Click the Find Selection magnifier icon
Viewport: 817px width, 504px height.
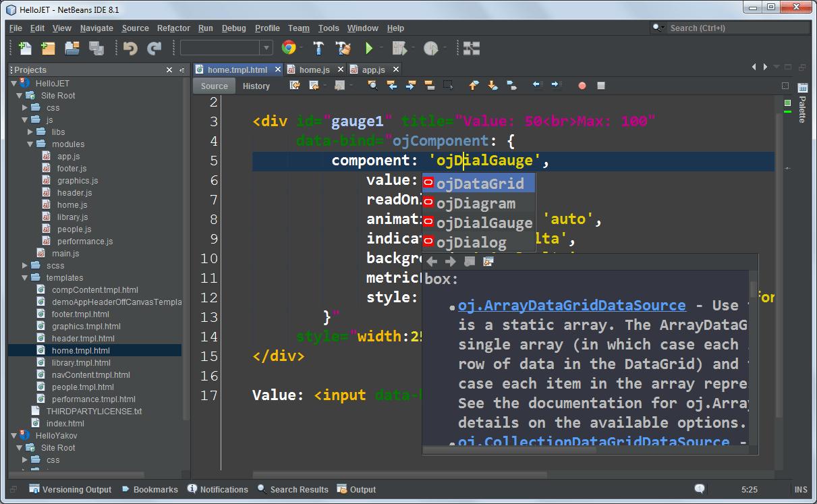coord(372,86)
